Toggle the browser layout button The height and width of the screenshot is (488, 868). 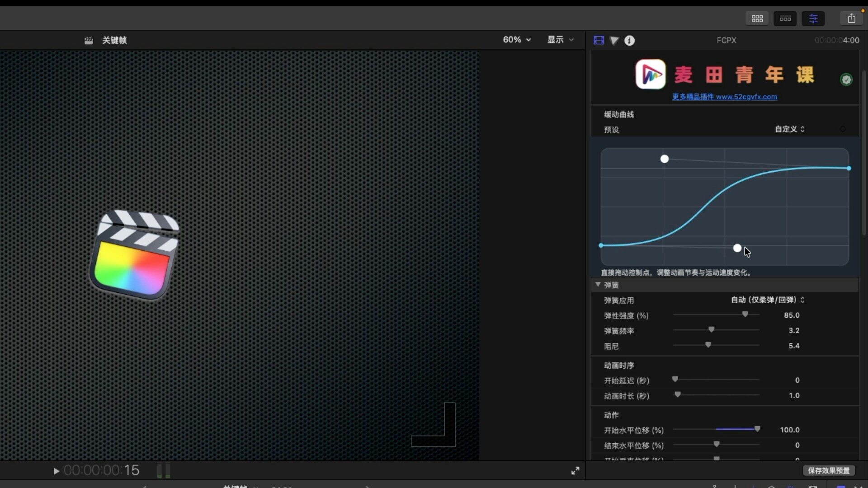tap(757, 19)
